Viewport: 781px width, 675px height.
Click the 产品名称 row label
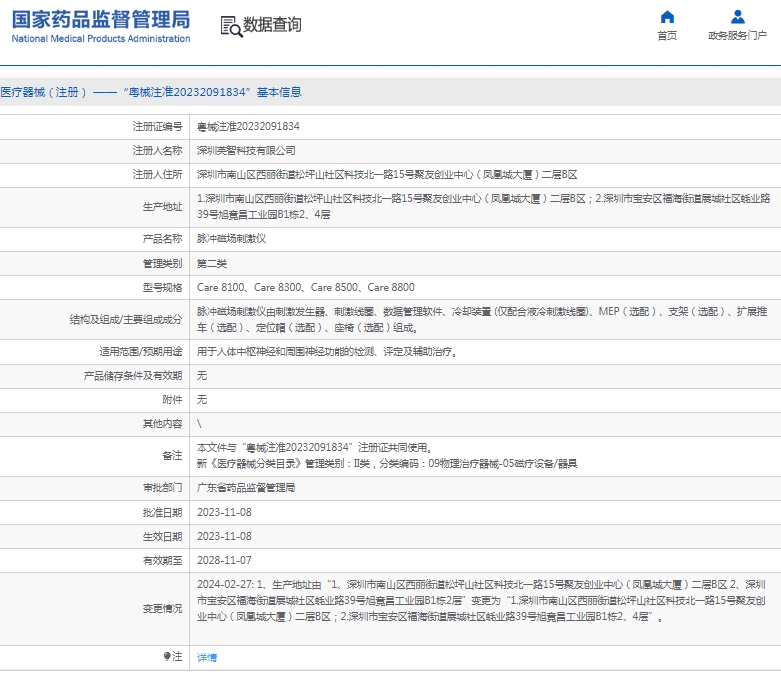tap(162, 239)
